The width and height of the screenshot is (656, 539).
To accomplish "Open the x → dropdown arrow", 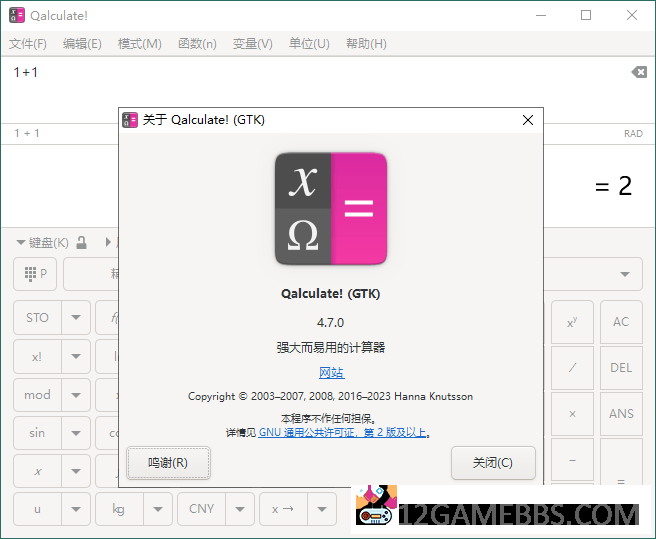I will pos(322,509).
